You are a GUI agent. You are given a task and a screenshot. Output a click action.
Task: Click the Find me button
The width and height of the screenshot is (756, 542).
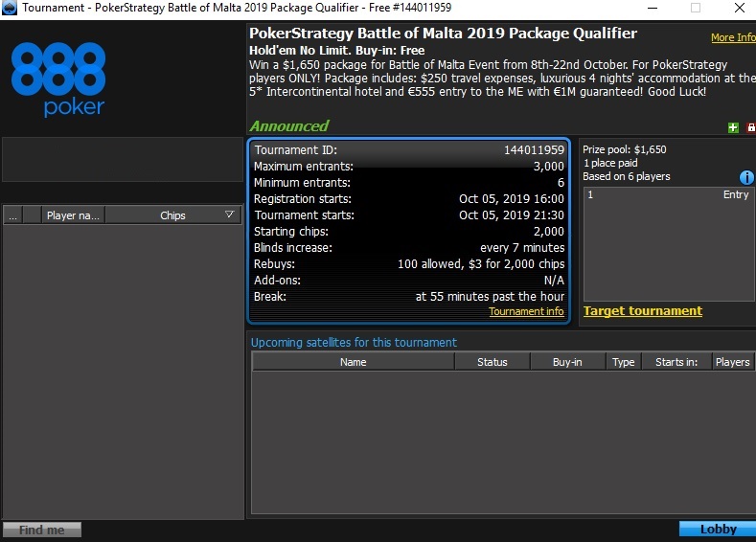pos(42,530)
